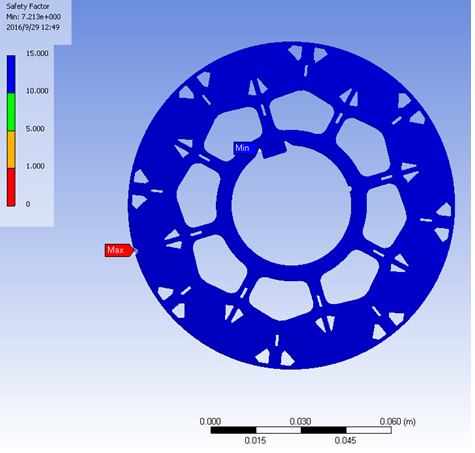
Task: Select the red legend color band
Action: [11, 187]
